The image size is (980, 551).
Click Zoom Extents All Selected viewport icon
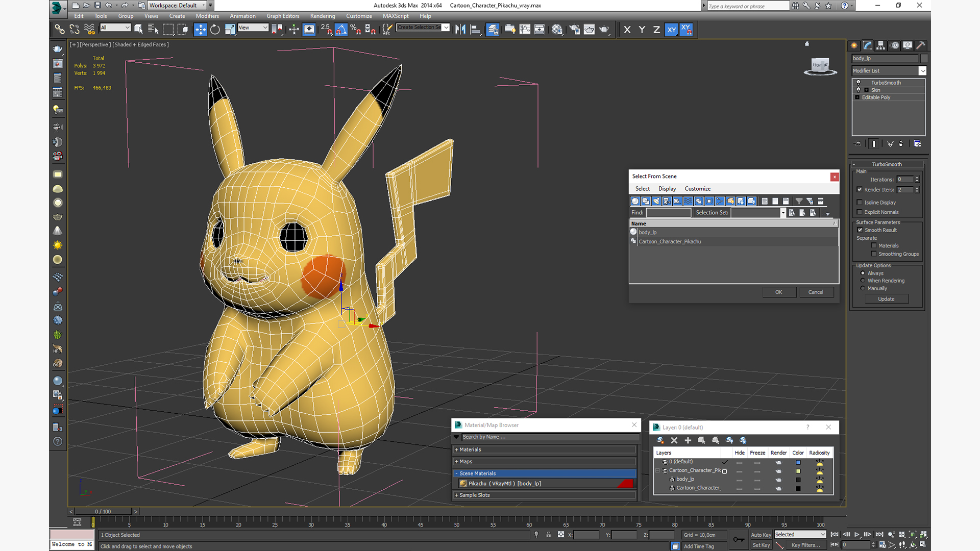coord(923,534)
